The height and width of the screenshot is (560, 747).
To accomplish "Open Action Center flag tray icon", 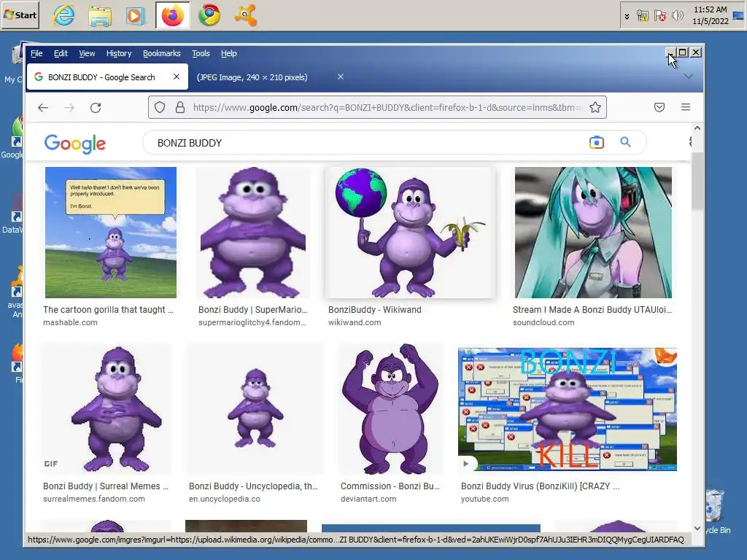I will (x=659, y=16).
